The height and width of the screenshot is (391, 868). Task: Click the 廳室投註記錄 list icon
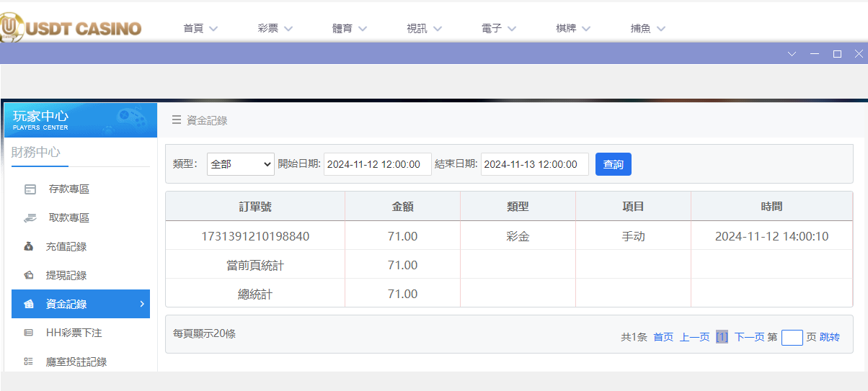pos(29,361)
